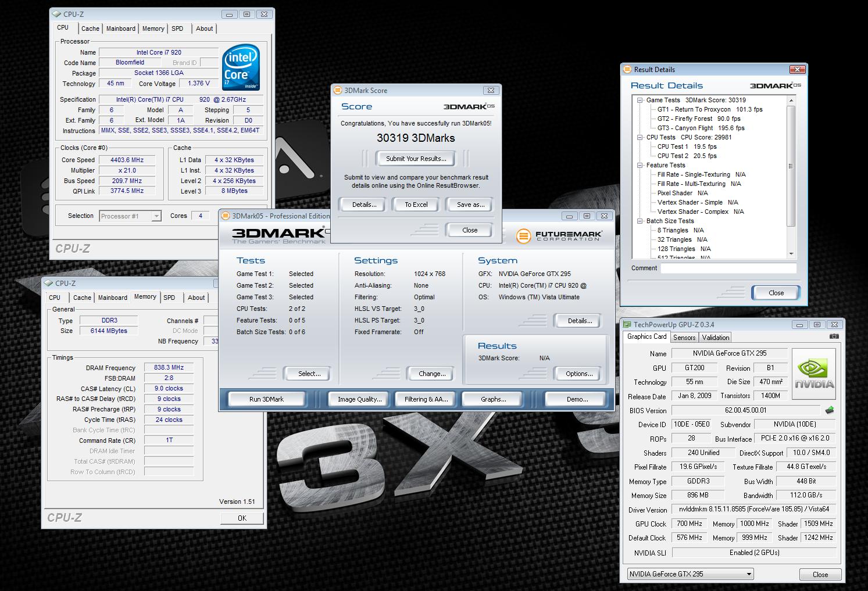This screenshot has height=591, width=868.
Task: Launch the Demo button
Action: 577,399
